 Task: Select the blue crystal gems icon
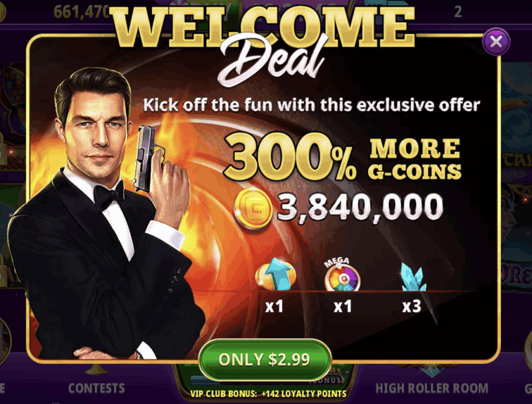[413, 277]
